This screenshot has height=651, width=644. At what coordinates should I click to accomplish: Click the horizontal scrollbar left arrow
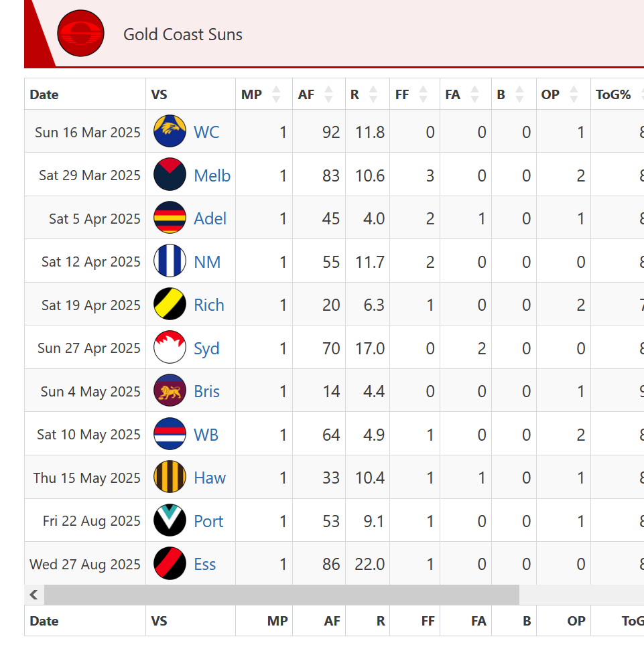[34, 595]
